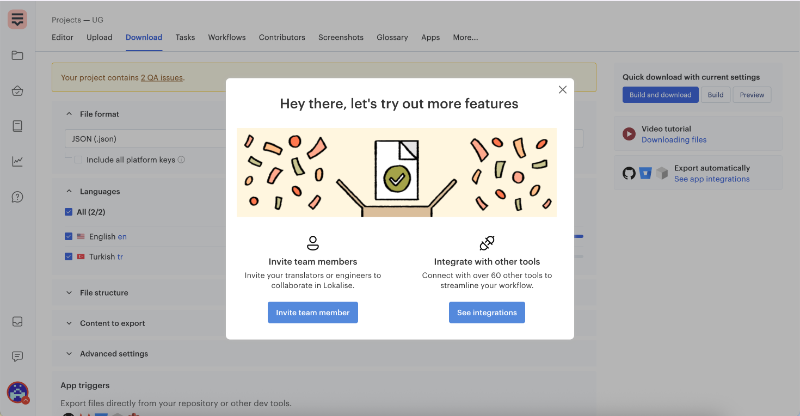Open the inbox tray icon in sidebar
The image size is (800, 416).
click(x=17, y=322)
